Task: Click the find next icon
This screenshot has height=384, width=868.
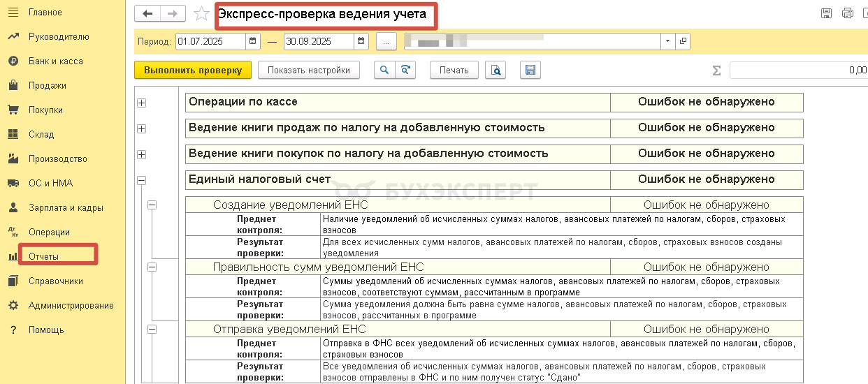Action: coord(405,70)
